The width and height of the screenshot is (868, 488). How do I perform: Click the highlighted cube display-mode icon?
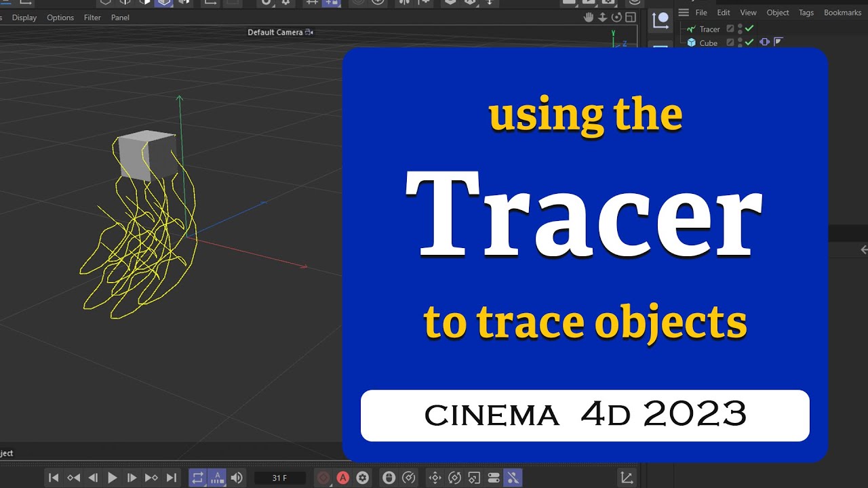(x=163, y=2)
